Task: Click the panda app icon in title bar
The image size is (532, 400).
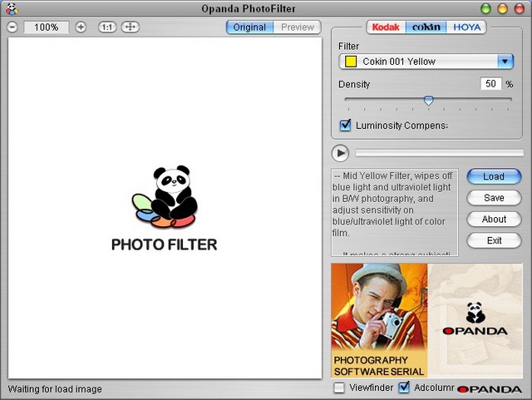Action: tap(12, 9)
